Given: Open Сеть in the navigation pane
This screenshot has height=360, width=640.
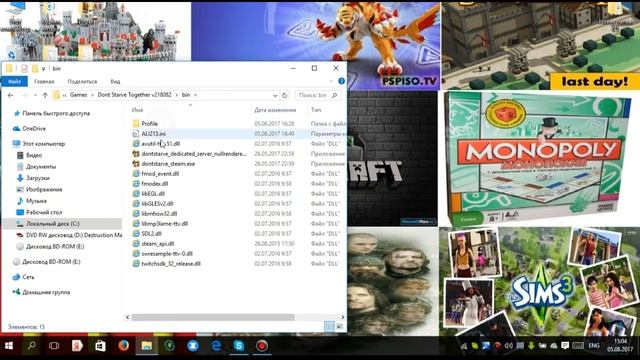Looking at the screenshot, I should click(28, 277).
